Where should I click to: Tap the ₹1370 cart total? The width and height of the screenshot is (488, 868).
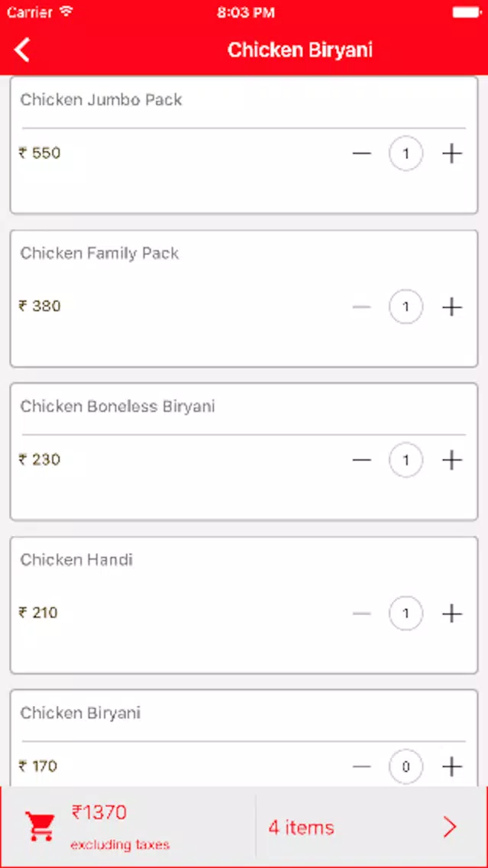99,812
